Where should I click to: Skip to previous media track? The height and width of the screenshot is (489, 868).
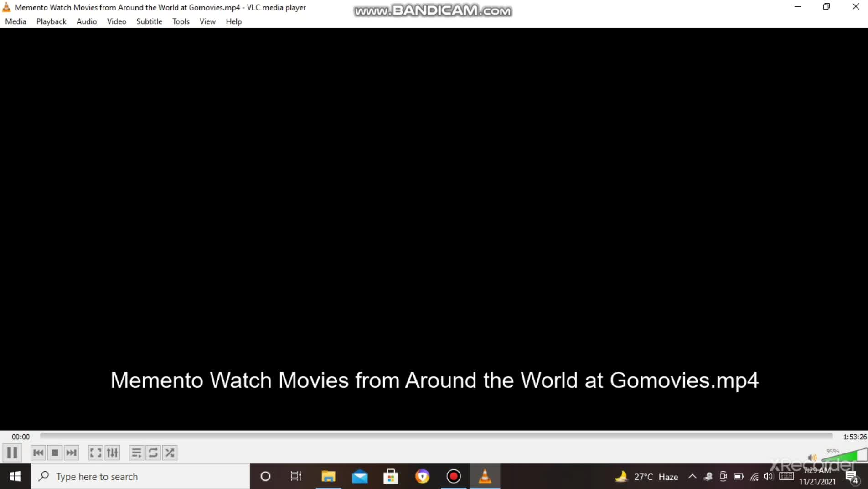pyautogui.click(x=38, y=453)
